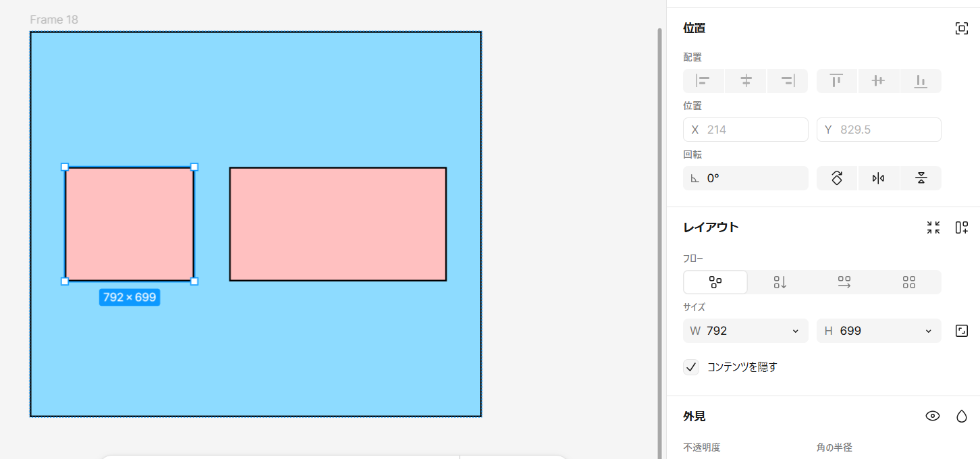Click the auto layout icon in レイアウト header
Image resolution: width=980 pixels, height=459 pixels.
[x=962, y=227]
